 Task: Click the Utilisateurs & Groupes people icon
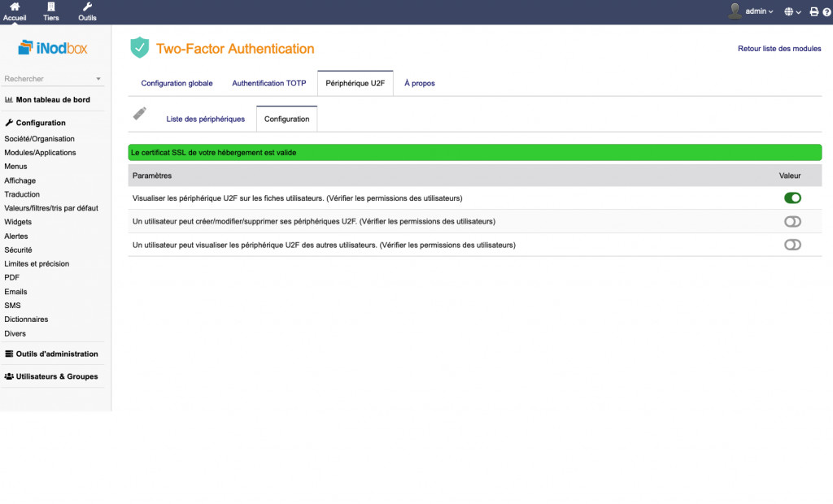click(x=9, y=376)
